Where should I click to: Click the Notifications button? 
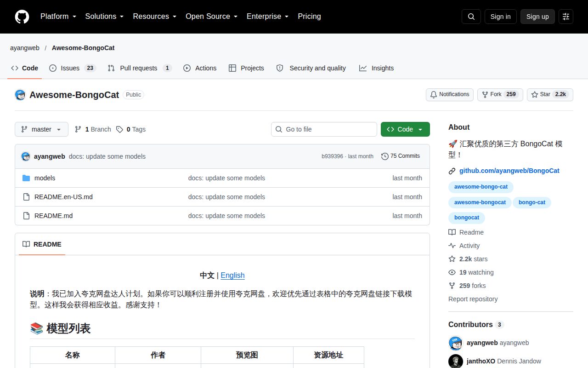[x=450, y=95]
